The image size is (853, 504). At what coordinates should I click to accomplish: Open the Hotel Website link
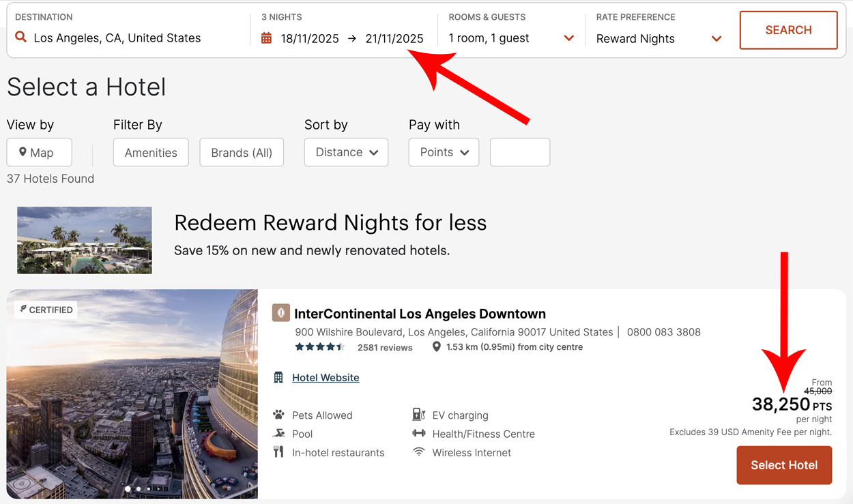[326, 377]
